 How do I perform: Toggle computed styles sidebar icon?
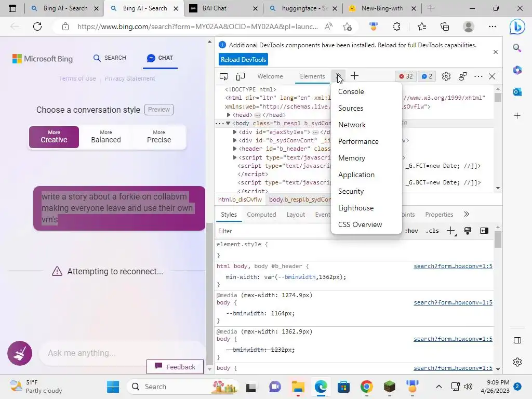(484, 231)
